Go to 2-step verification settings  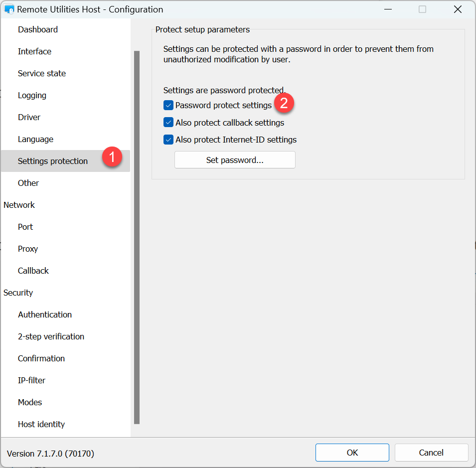click(51, 336)
